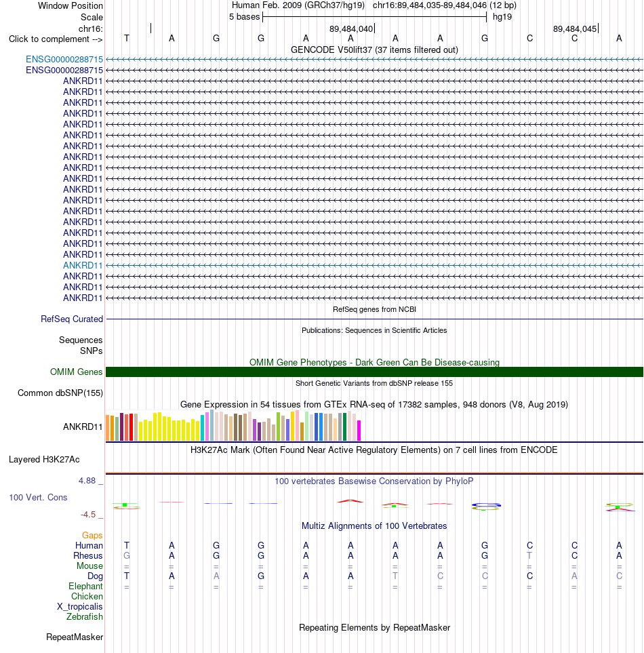This screenshot has width=644, height=653.
Task: Click the 'Click to complement -->' label
Action: click(56, 39)
